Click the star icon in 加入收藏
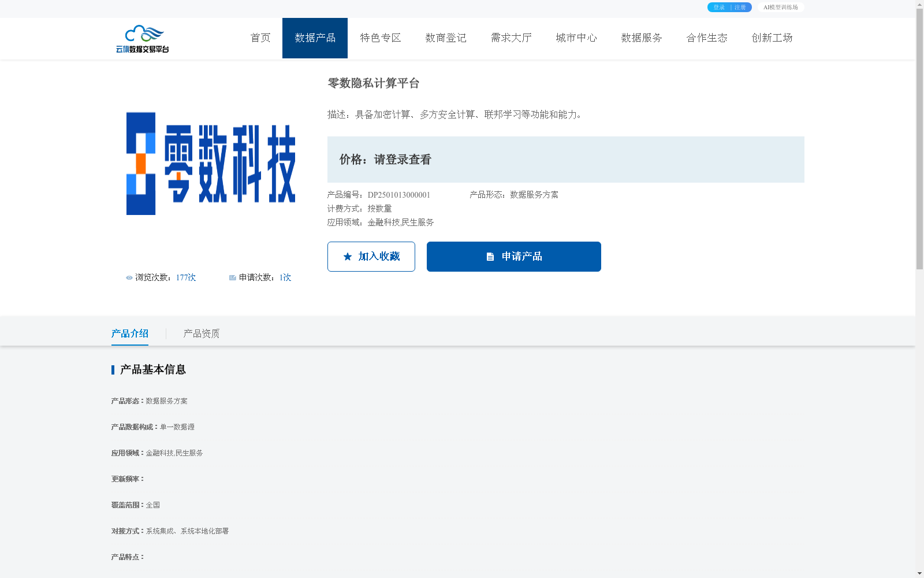Image resolution: width=924 pixels, height=578 pixels. pyautogui.click(x=348, y=257)
